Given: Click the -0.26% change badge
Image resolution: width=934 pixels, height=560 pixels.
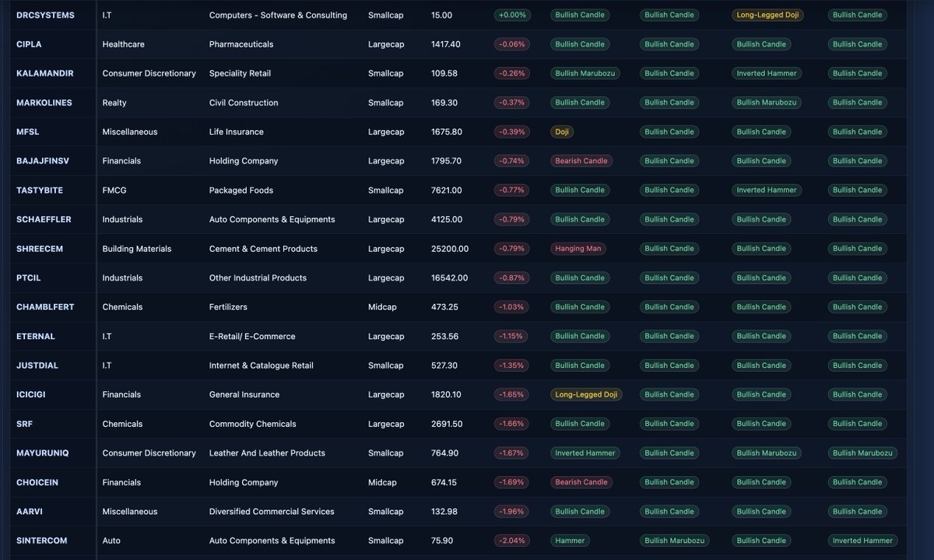Looking at the screenshot, I should coord(512,73).
